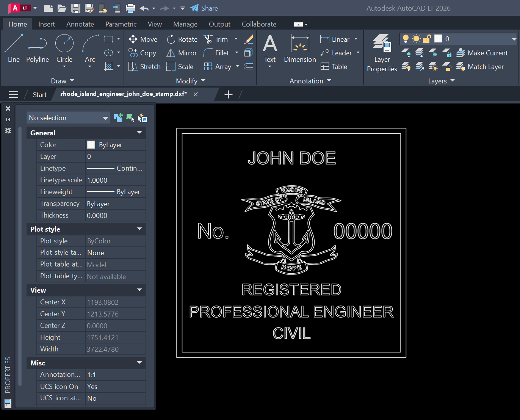Select the Arc tool
Viewport: 520px width, 420px height.
click(x=90, y=49)
